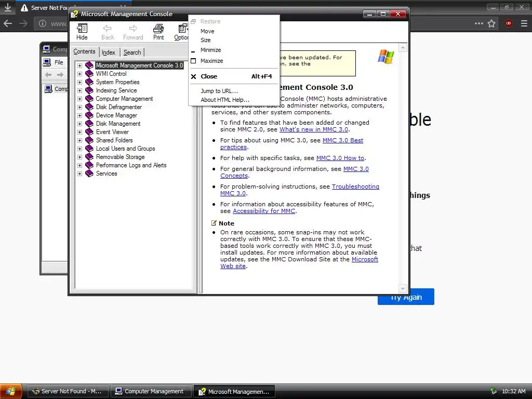Screen dimensions: 532x399
Task: Expand the Services topic
Action: coord(79,174)
